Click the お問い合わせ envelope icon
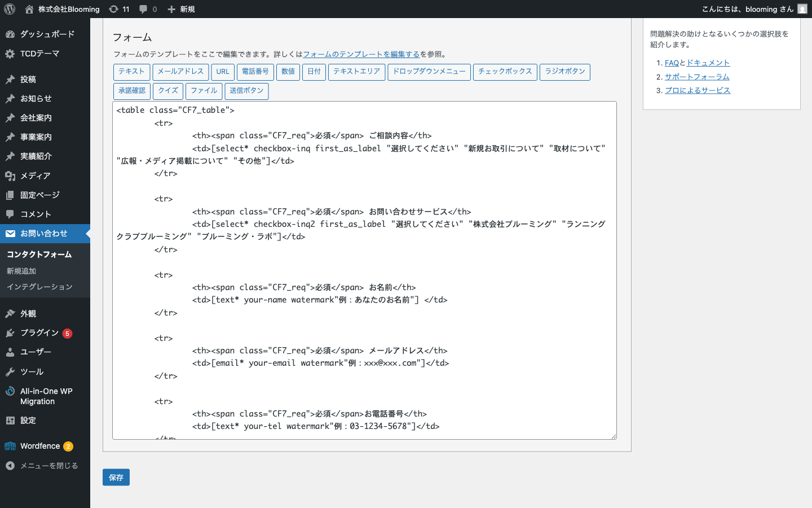The width and height of the screenshot is (812, 508). pyautogui.click(x=10, y=234)
